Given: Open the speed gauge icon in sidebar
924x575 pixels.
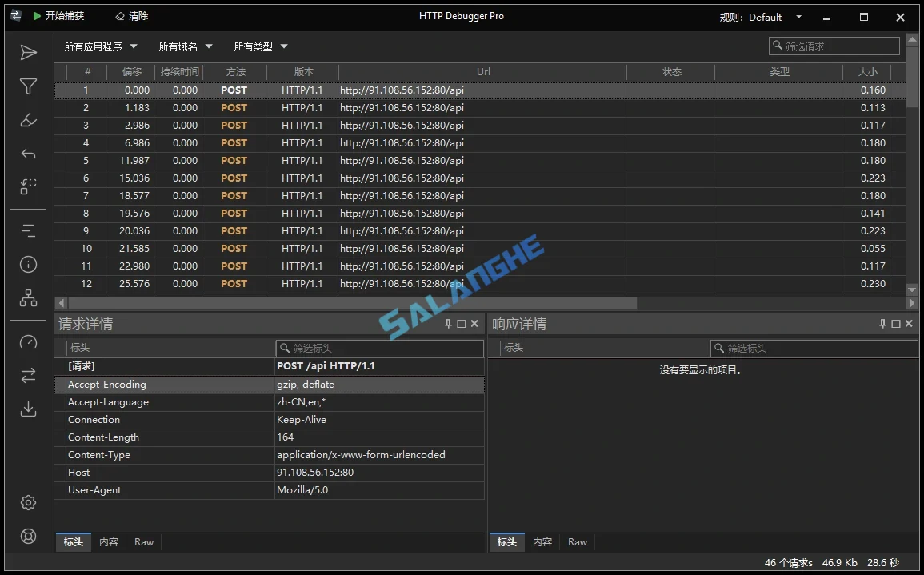Looking at the screenshot, I should (28, 342).
